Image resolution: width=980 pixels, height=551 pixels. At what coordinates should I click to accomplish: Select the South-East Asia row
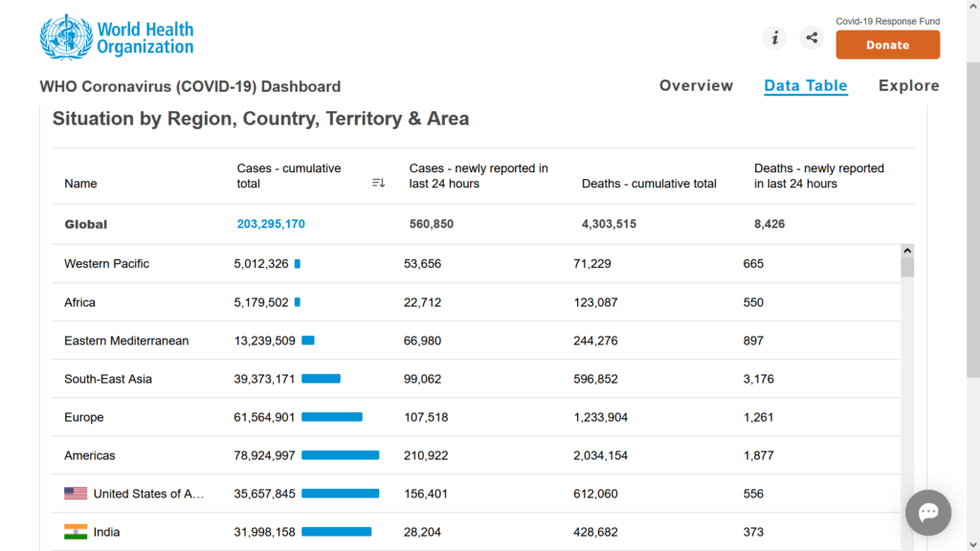477,379
